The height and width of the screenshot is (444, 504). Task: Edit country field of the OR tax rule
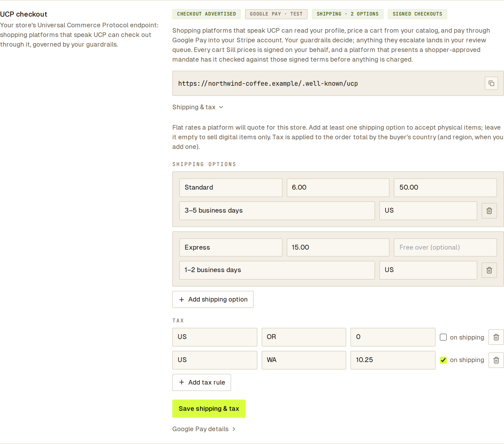click(215, 337)
